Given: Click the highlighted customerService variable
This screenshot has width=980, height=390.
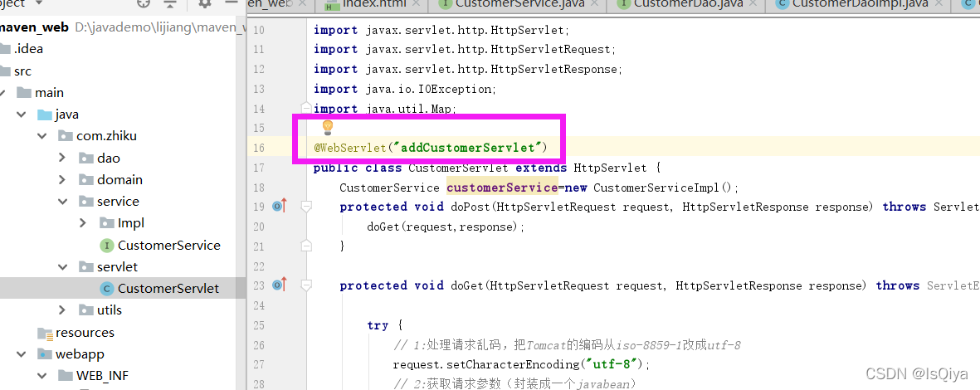Looking at the screenshot, I should pos(501,187).
